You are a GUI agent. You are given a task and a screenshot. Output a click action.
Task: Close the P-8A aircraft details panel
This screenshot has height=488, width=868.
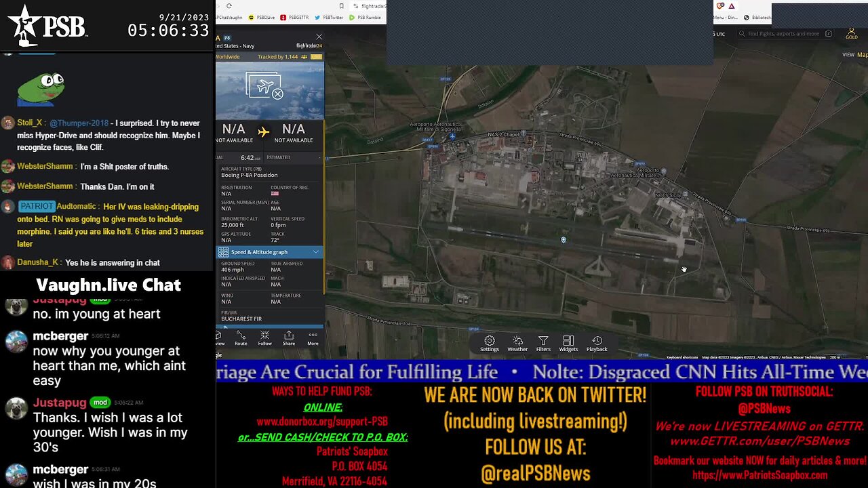pyautogui.click(x=319, y=37)
